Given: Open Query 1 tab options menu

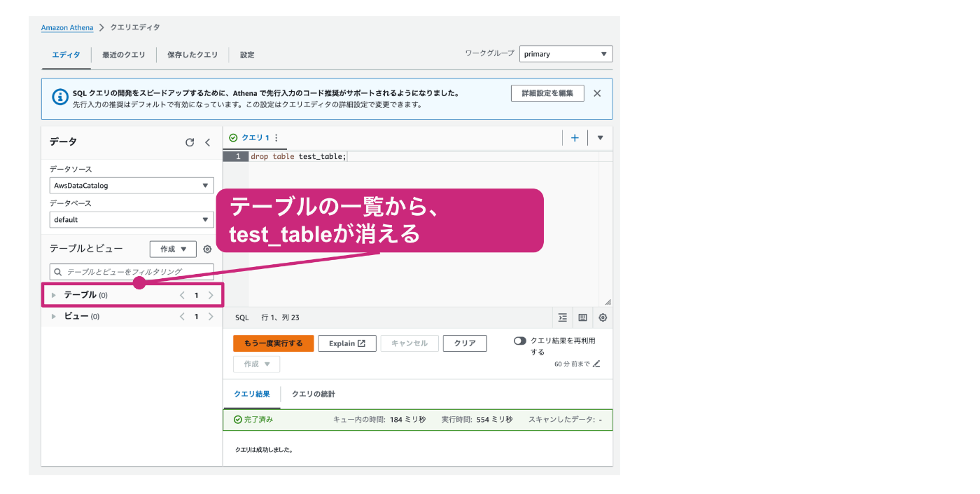Looking at the screenshot, I should (x=276, y=138).
